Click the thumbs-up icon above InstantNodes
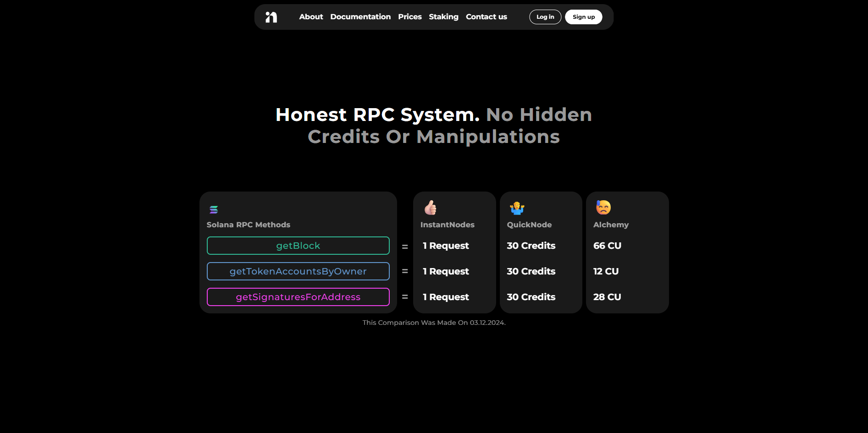 pos(429,207)
